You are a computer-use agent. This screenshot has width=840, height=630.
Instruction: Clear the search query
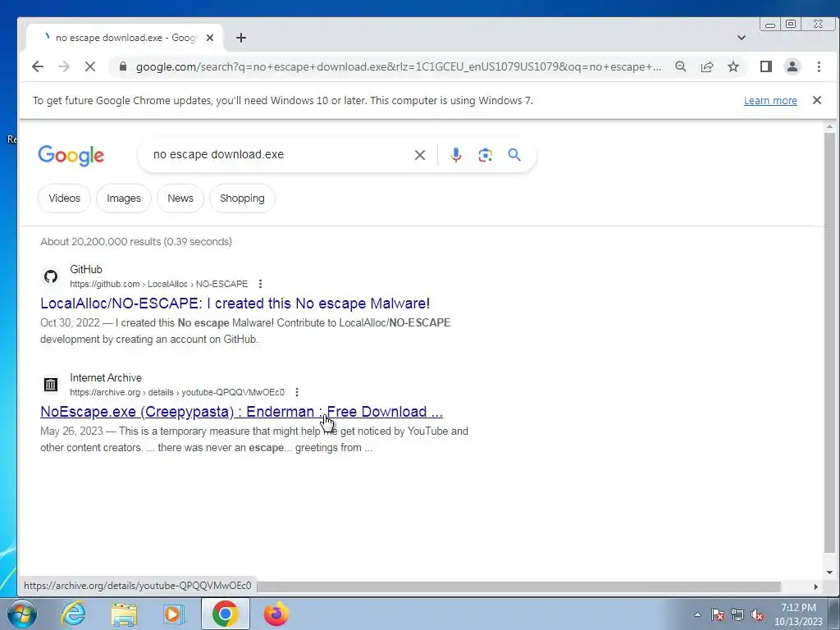click(x=420, y=155)
